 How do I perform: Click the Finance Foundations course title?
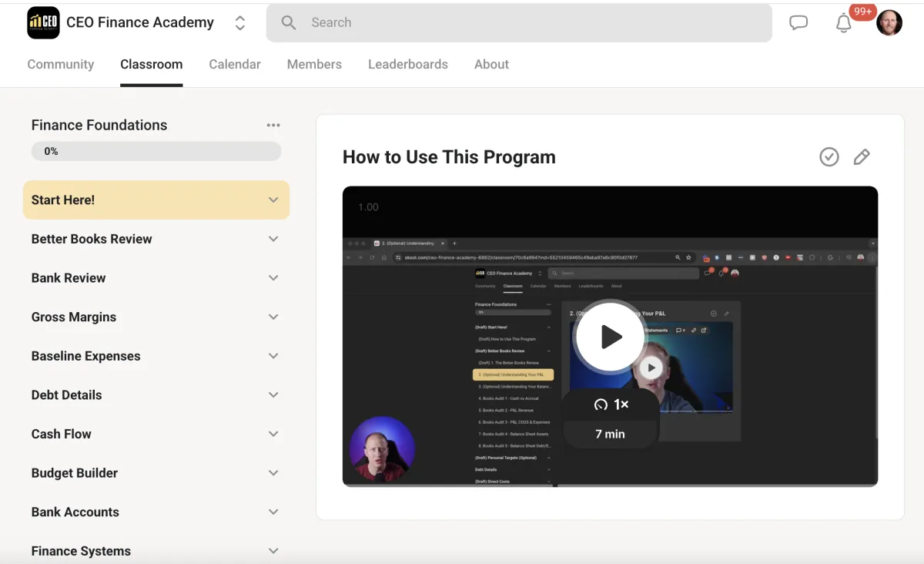coord(99,126)
